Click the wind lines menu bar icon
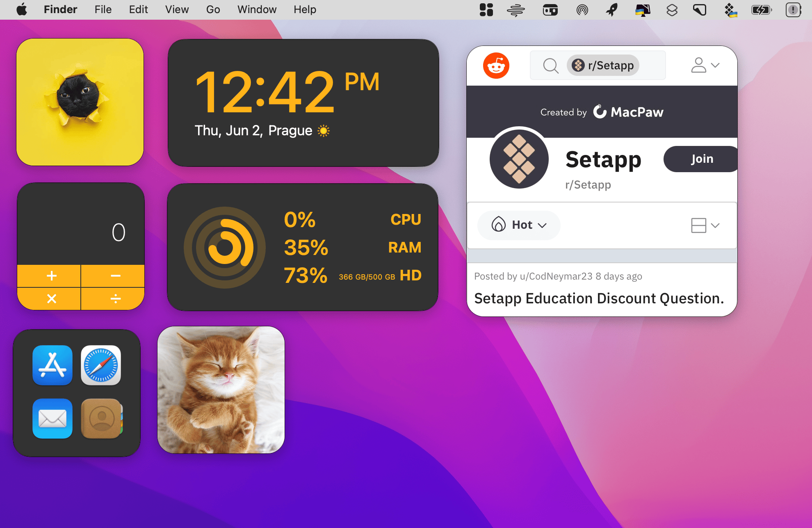The height and width of the screenshot is (528, 812). pyautogui.click(x=516, y=9)
